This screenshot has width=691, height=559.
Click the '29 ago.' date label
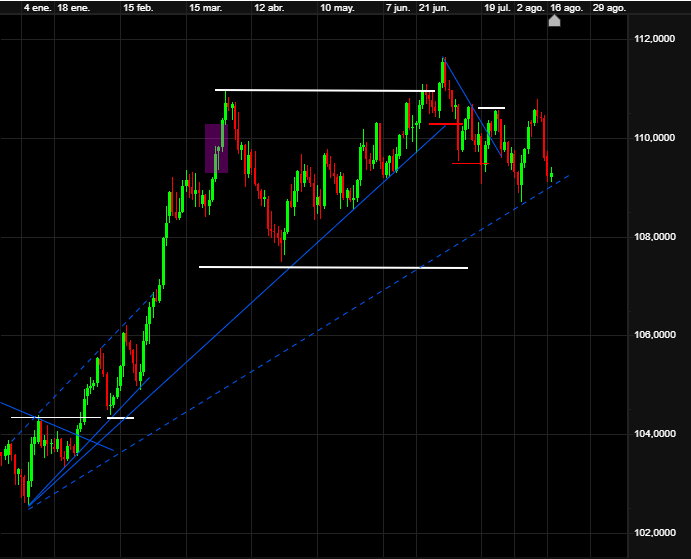(609, 8)
